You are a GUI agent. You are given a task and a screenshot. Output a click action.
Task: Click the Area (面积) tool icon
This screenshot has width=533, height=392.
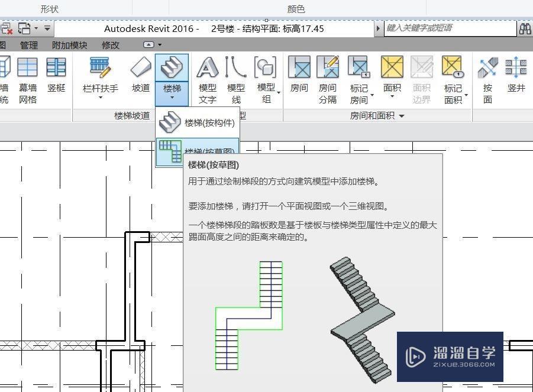[x=392, y=67]
